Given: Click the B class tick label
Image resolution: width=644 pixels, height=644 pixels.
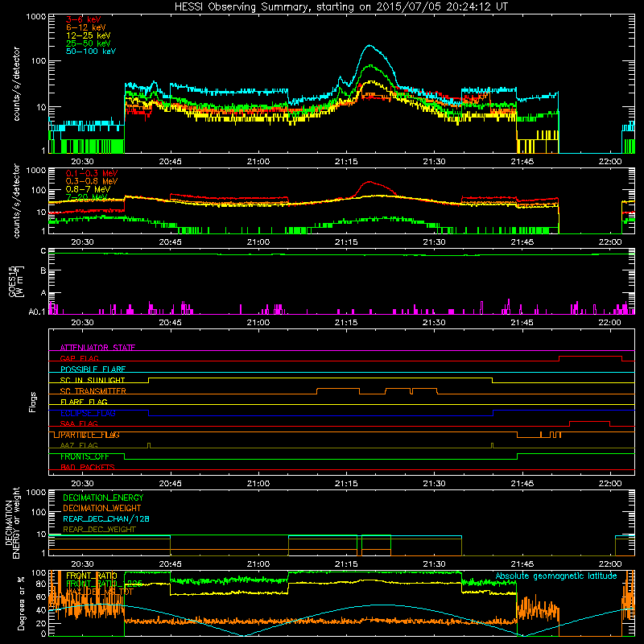Looking at the screenshot, I should point(43,270).
